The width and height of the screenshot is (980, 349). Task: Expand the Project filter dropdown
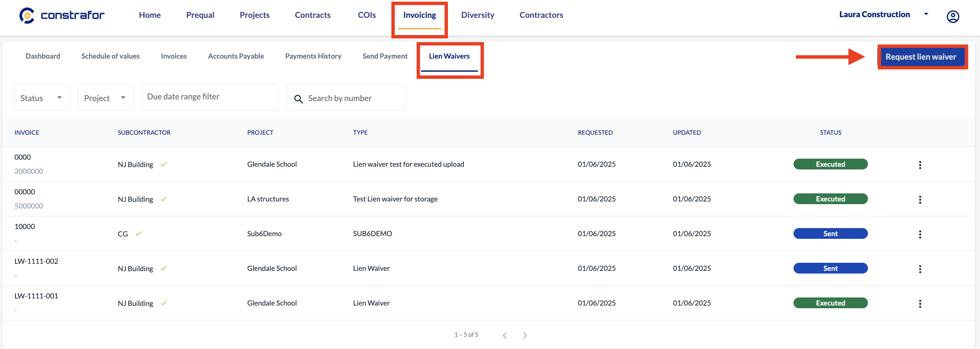coord(105,97)
